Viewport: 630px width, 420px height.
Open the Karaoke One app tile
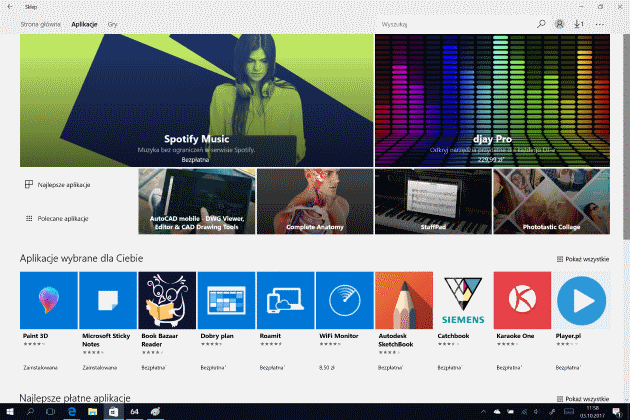pyautogui.click(x=522, y=300)
